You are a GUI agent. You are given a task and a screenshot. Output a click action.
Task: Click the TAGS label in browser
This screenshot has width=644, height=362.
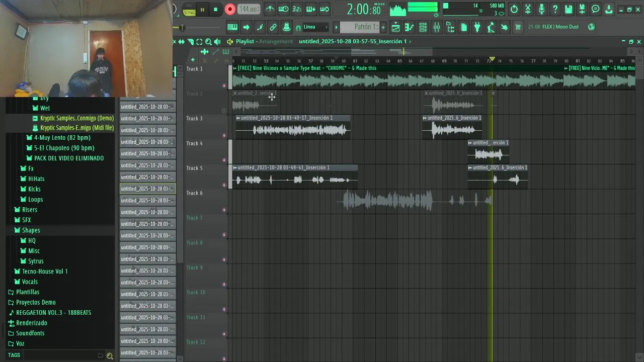(x=14, y=355)
